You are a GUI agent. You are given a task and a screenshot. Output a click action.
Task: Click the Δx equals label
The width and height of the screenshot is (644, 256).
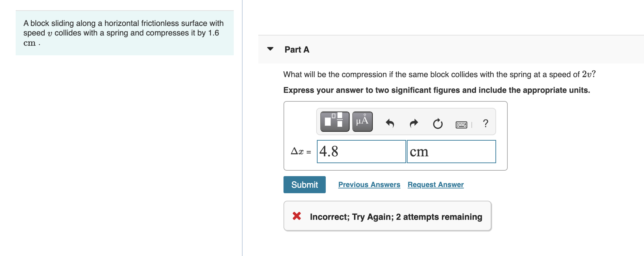point(301,152)
